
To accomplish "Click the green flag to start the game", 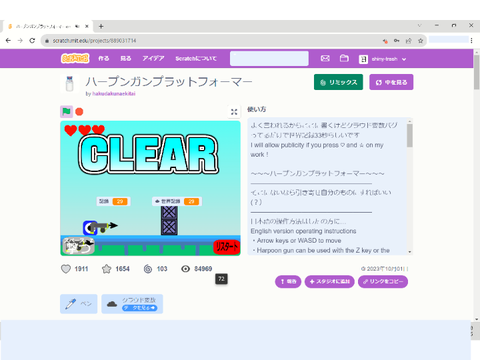I will (x=66, y=112).
